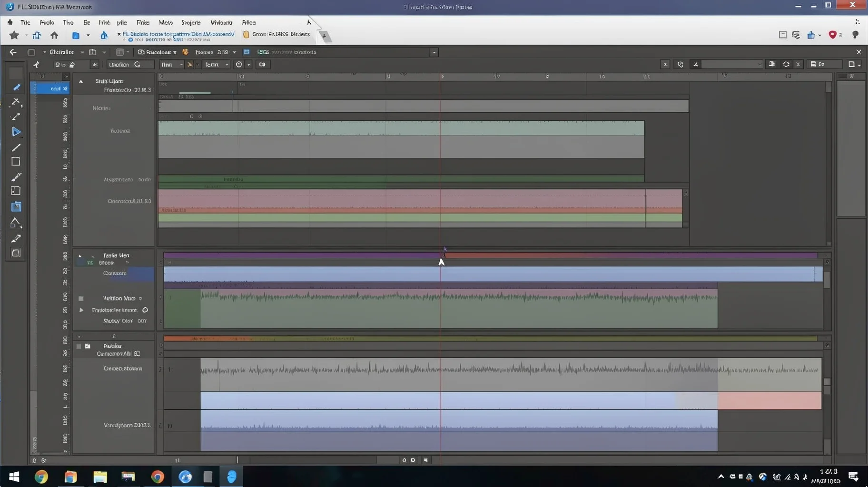
Task: Open the chat bubbles icon at top right
Action: (796, 35)
